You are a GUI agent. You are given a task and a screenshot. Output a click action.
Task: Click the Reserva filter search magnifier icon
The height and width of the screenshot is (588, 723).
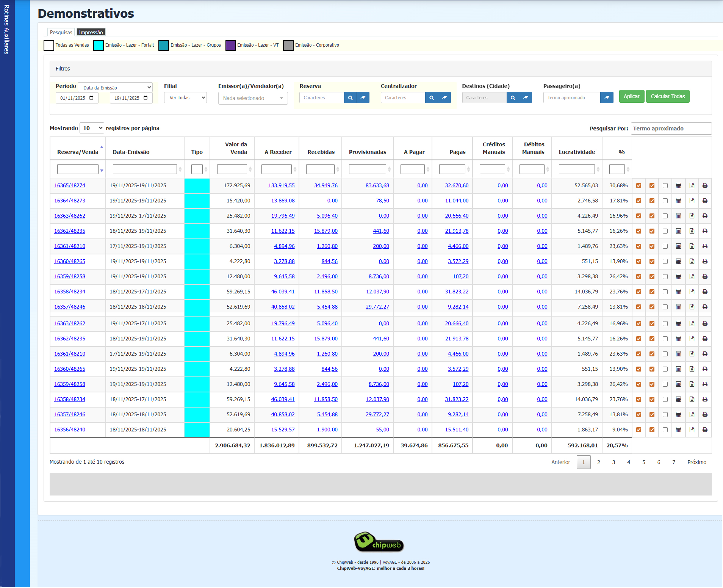(350, 98)
